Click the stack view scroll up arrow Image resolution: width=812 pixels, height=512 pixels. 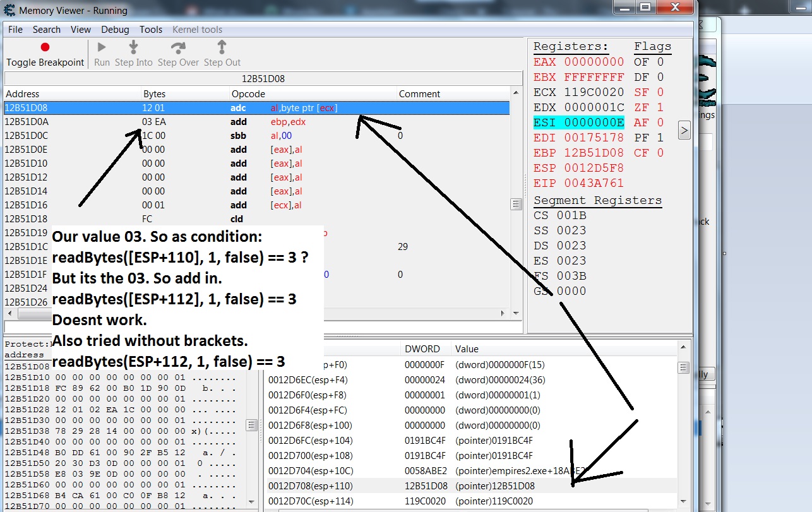683,348
